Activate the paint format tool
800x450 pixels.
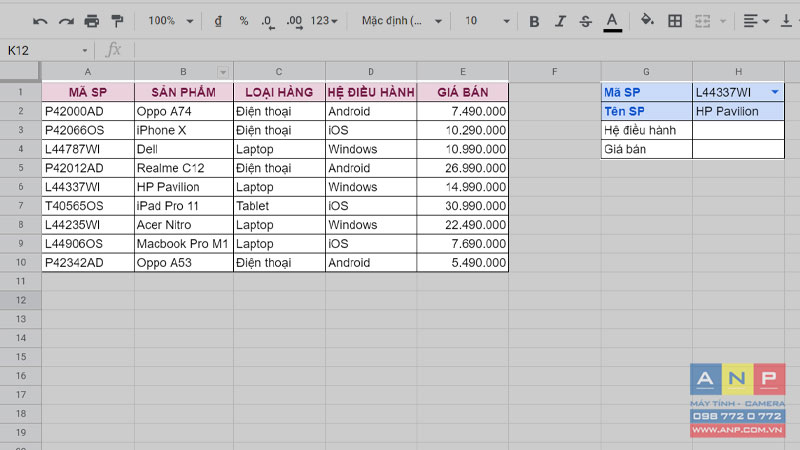coord(117,21)
